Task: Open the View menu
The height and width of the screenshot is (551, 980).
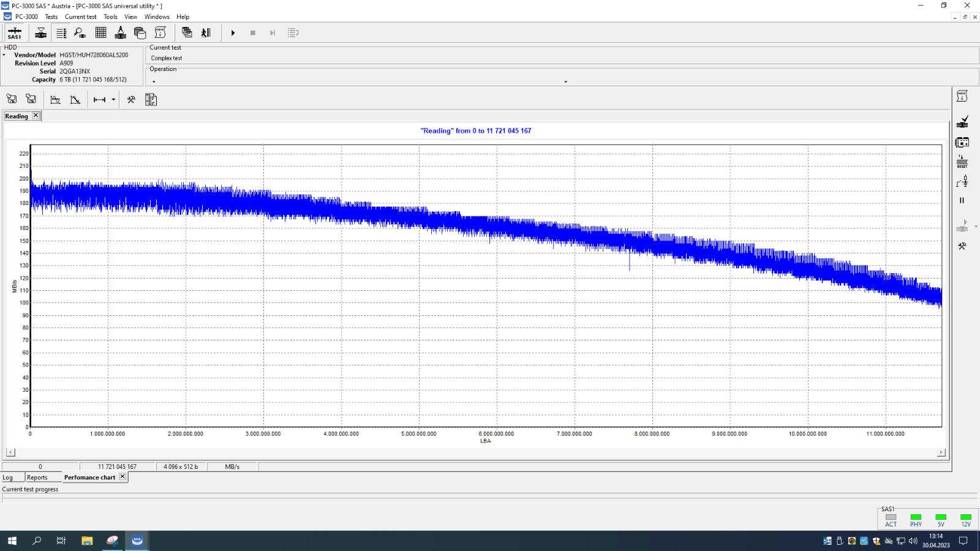Action: 131,17
